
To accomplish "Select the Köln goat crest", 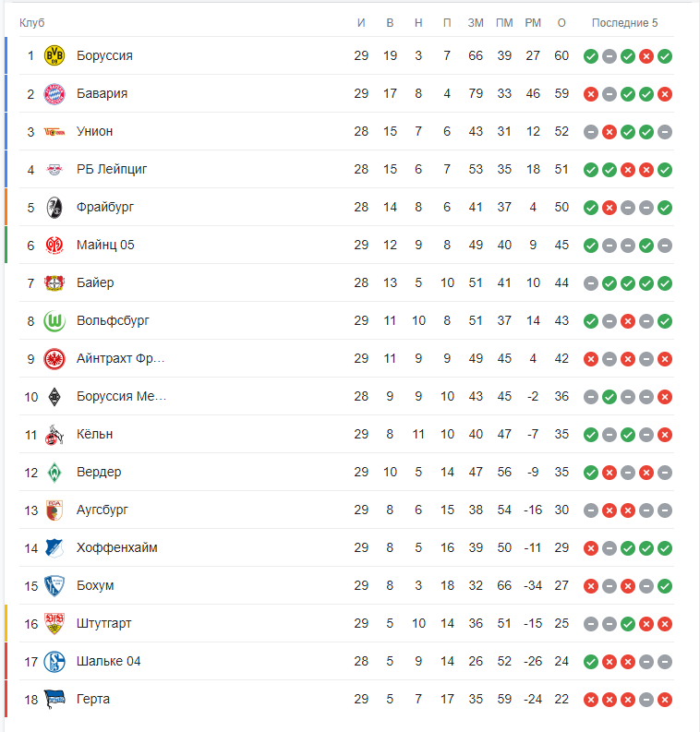I will pyautogui.click(x=54, y=435).
